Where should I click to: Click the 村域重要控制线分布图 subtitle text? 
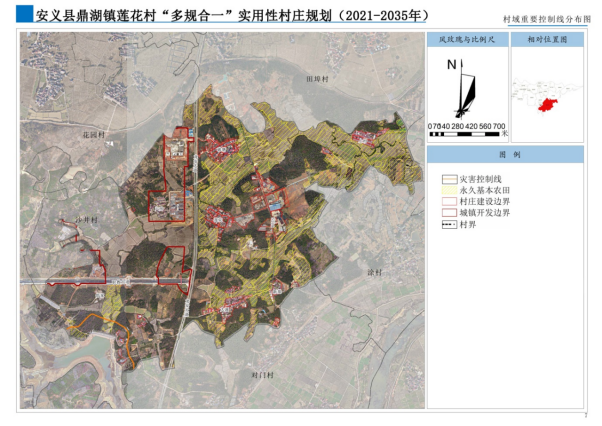click(545, 19)
